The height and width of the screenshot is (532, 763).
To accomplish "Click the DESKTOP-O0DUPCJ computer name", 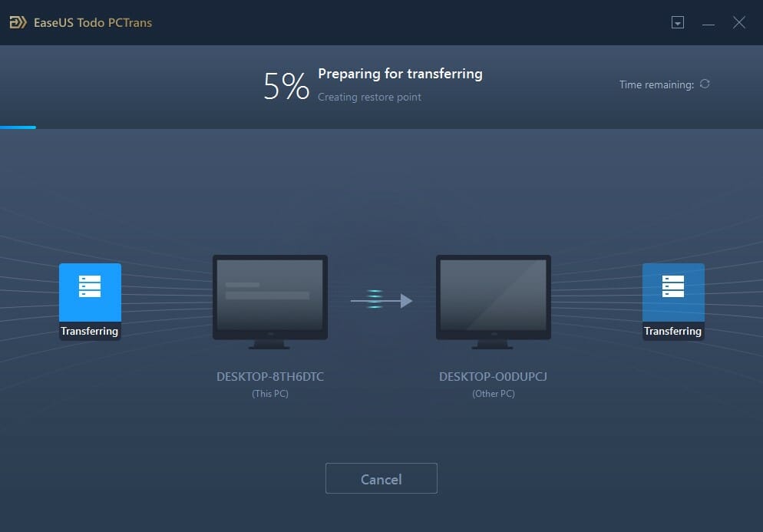I will tap(493, 376).
